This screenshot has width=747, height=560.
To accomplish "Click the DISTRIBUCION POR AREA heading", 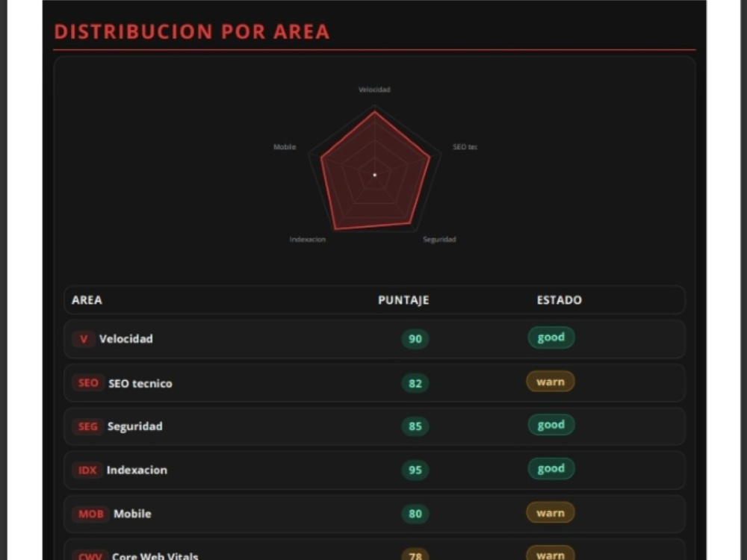I will 192,32.
